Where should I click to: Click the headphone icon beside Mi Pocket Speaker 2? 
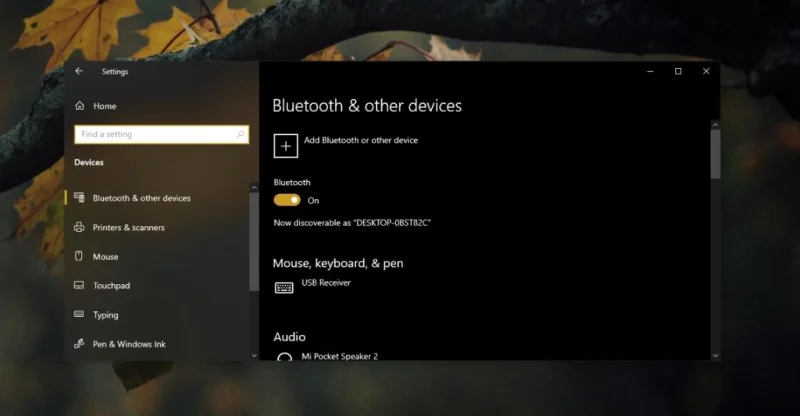click(284, 356)
